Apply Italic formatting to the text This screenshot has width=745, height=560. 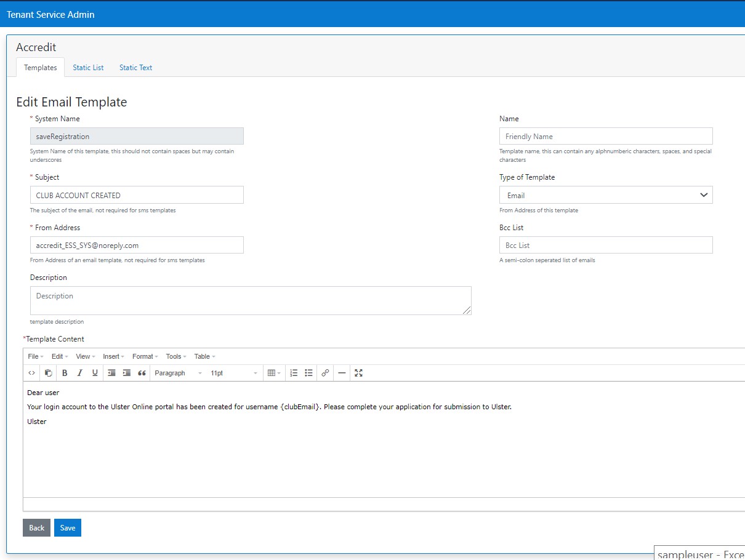point(80,373)
